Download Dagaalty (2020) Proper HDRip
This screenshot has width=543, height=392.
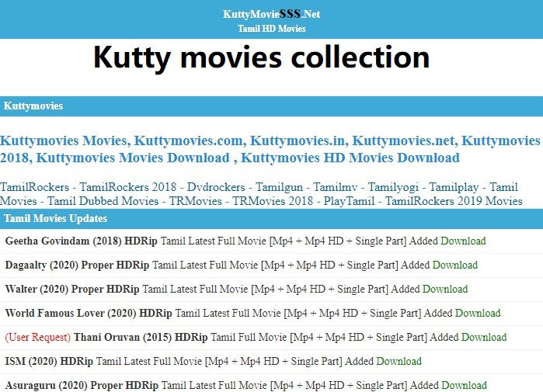(x=455, y=265)
